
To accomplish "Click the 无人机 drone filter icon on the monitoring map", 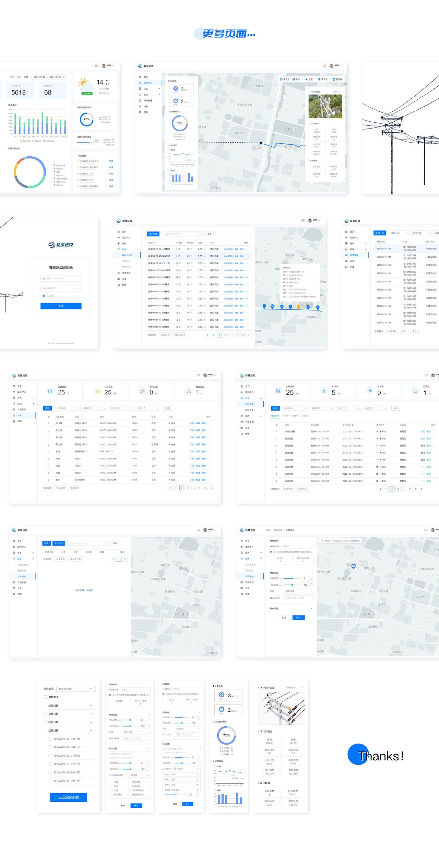I will pos(281,79).
